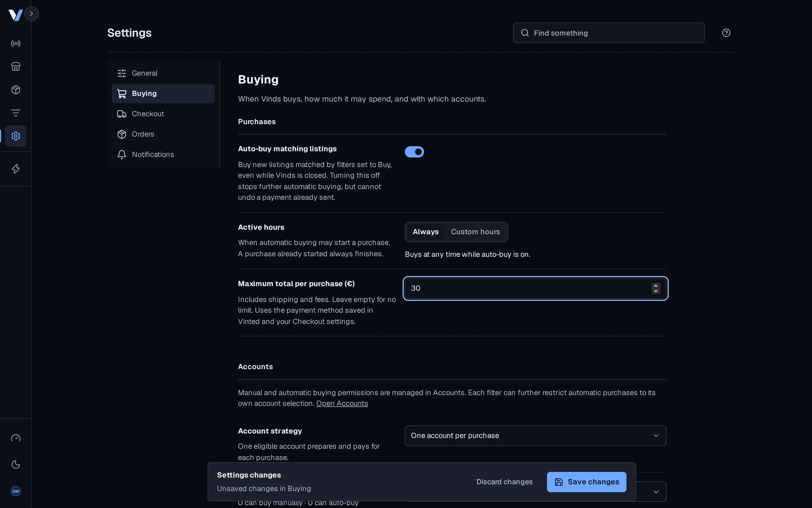
Task: Click the Maximum total per purchase field
Action: pyautogui.click(x=535, y=288)
